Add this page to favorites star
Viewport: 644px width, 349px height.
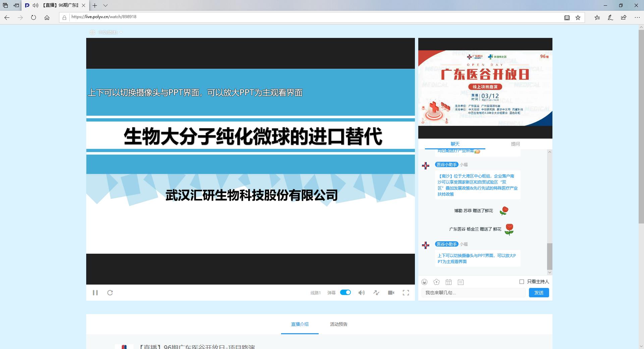tap(578, 17)
